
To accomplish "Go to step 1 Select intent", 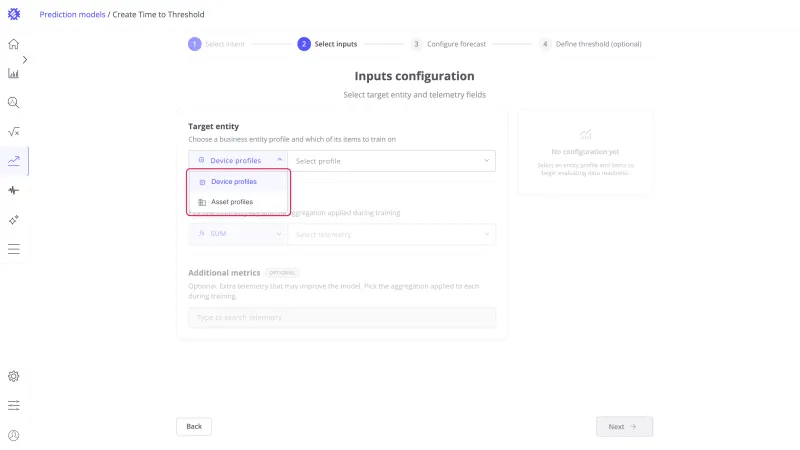I will pyautogui.click(x=216, y=44).
